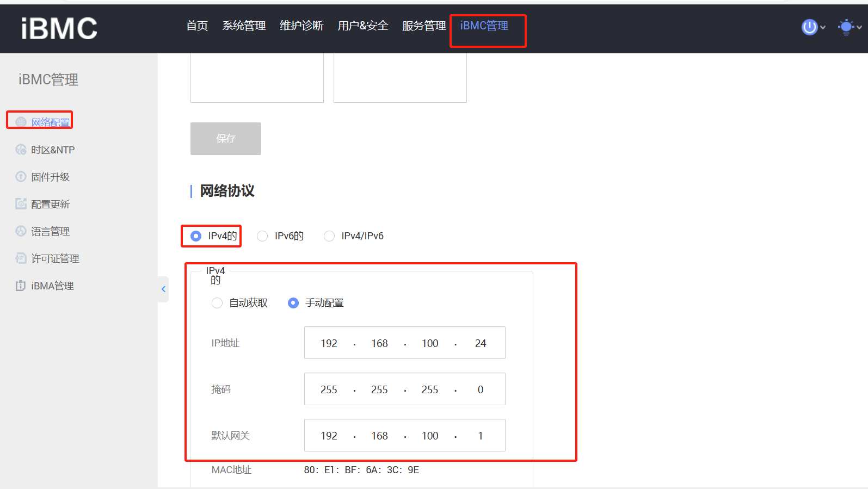Viewport: 868px width, 489px height.
Task: Click the 固件升级 sidebar icon
Action: (x=21, y=177)
